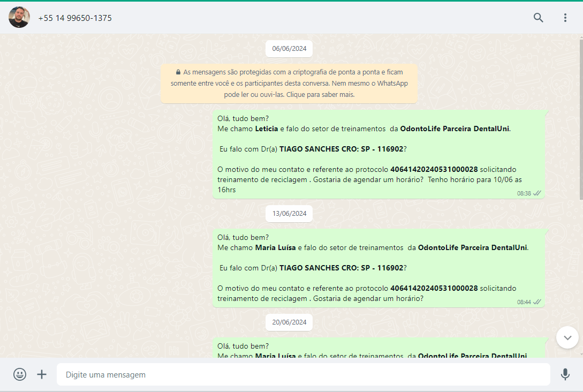583x392 pixels.
Task: Open contact info for +55 14 99650-1375
Action: click(x=75, y=18)
